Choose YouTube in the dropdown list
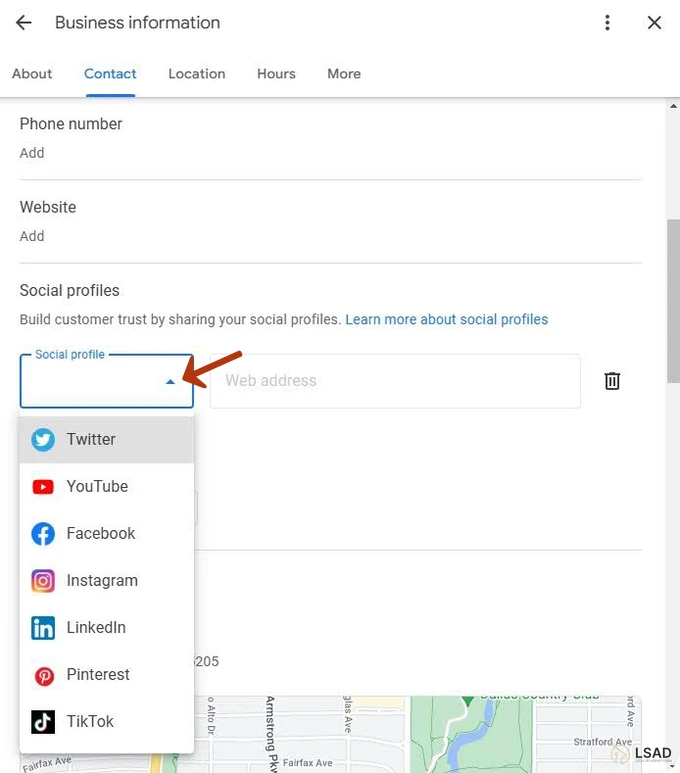The width and height of the screenshot is (680, 773). pyautogui.click(x=107, y=487)
